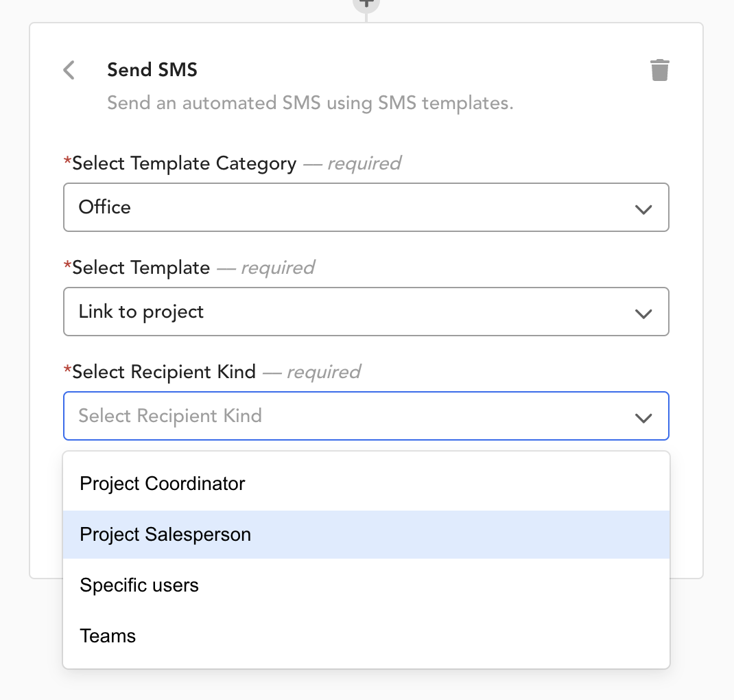Add a step with the plus icon

pos(366,3)
